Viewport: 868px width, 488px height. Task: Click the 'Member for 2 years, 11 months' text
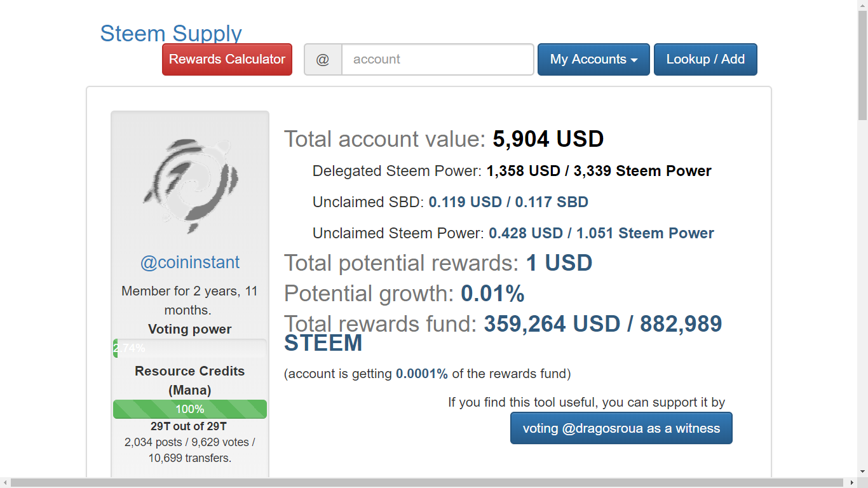(x=189, y=301)
